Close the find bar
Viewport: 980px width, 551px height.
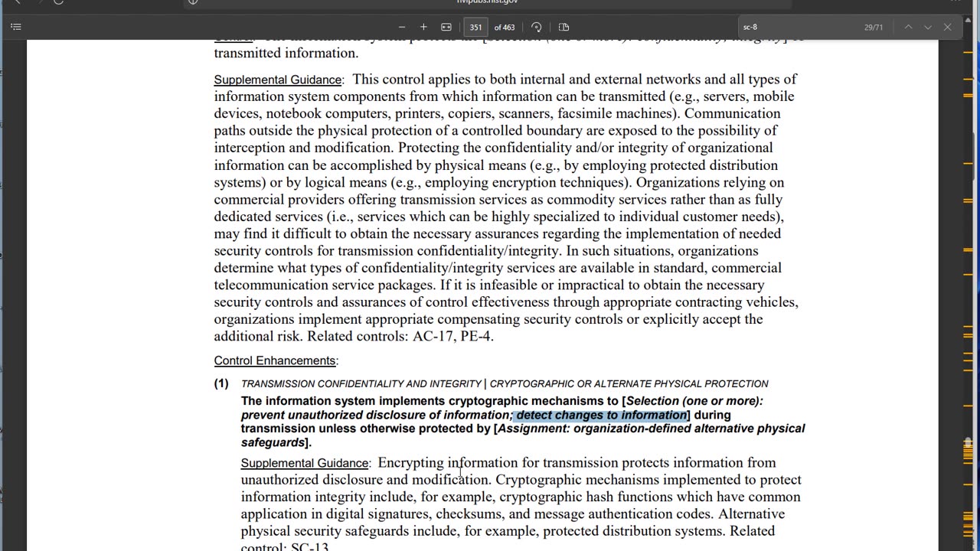(x=947, y=27)
